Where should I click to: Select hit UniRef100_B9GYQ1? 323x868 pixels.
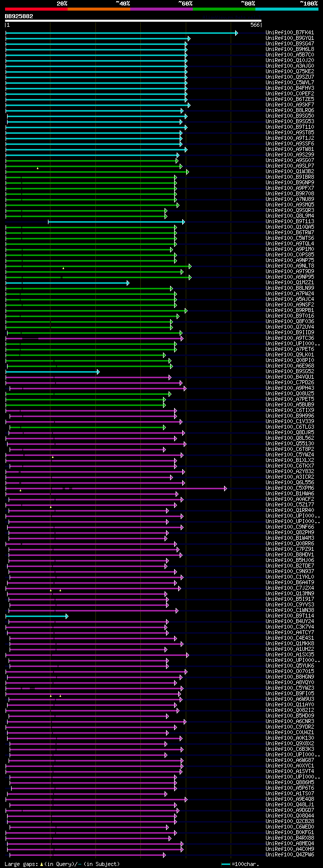click(x=290, y=38)
